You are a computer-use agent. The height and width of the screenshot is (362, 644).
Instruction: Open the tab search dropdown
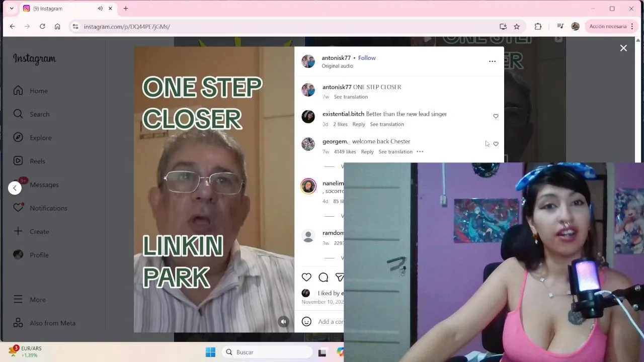(x=12, y=9)
